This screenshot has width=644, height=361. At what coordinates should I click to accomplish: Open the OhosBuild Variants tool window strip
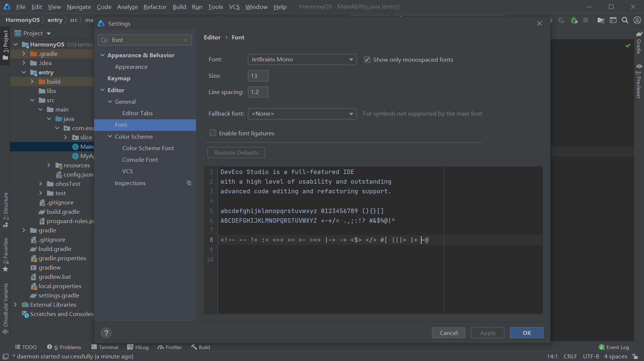pos(5,309)
